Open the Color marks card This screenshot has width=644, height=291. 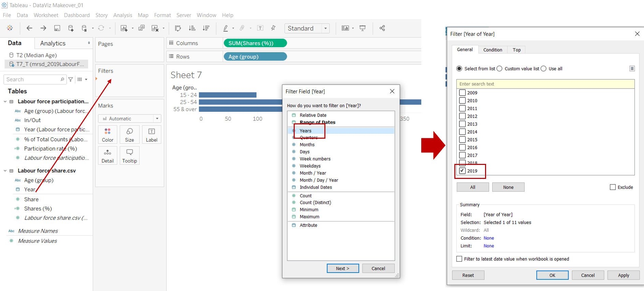(107, 135)
